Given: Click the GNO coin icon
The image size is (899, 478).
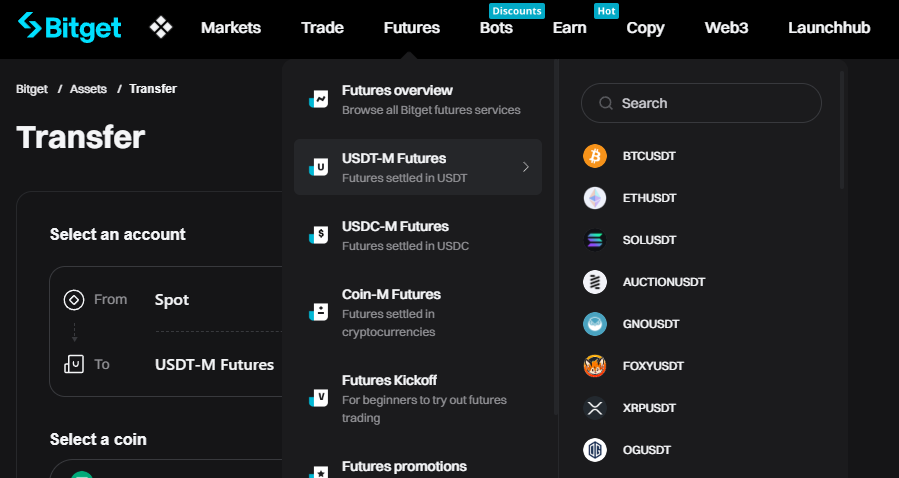Looking at the screenshot, I should coord(595,324).
